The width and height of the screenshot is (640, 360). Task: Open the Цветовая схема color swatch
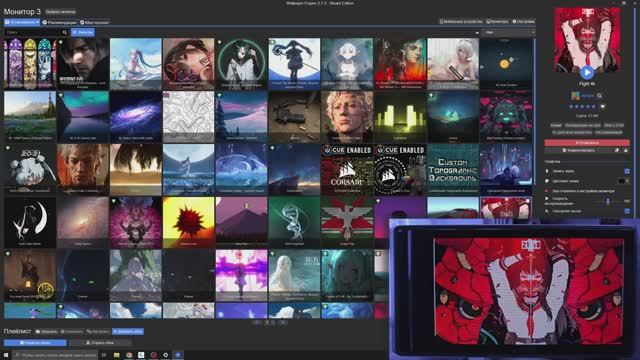tap(621, 181)
